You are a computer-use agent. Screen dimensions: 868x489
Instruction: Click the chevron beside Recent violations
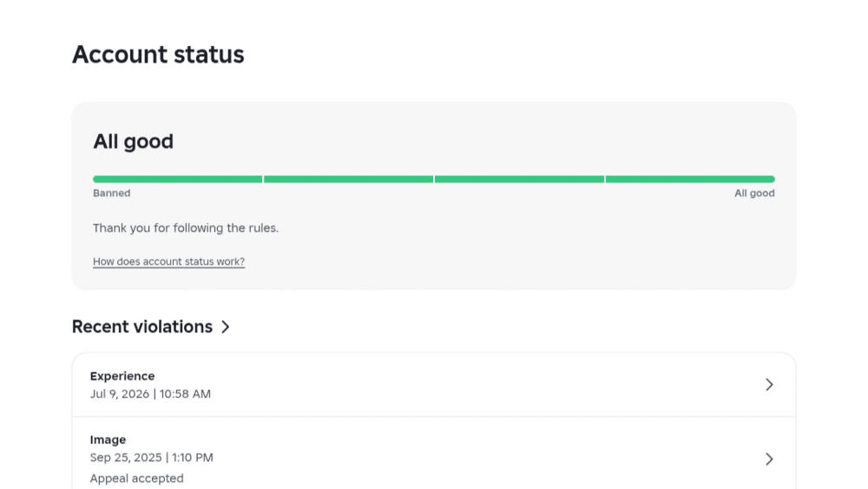point(226,327)
